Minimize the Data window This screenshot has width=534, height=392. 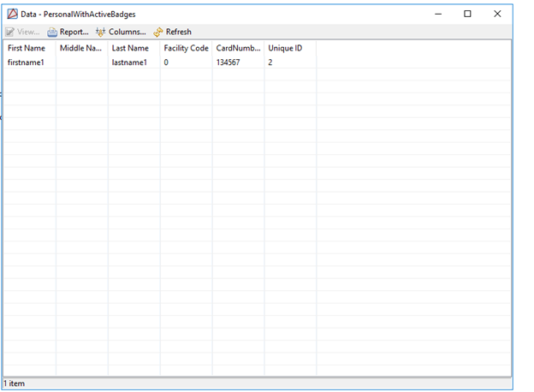click(438, 14)
